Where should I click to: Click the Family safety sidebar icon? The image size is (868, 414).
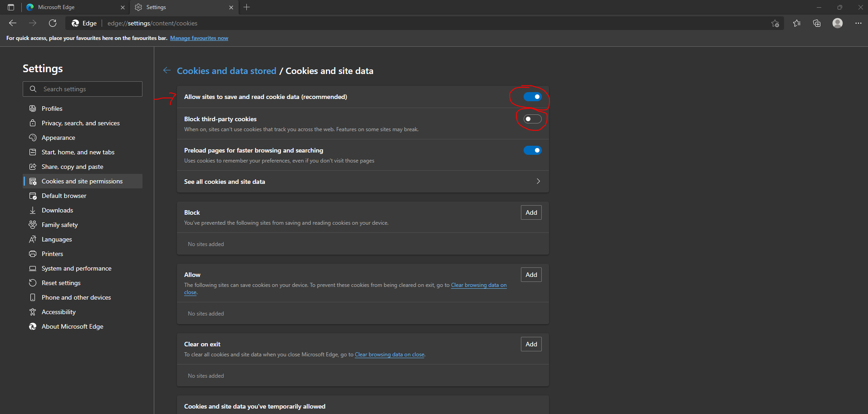(x=33, y=225)
